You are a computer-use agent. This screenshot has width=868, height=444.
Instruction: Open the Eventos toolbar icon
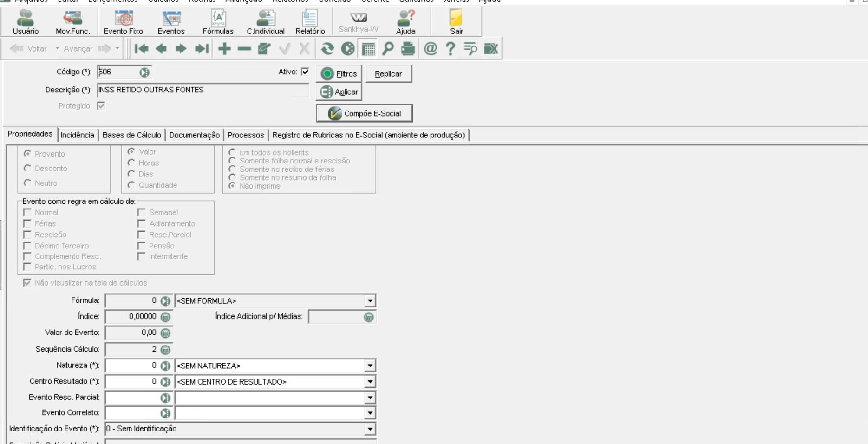point(171,22)
